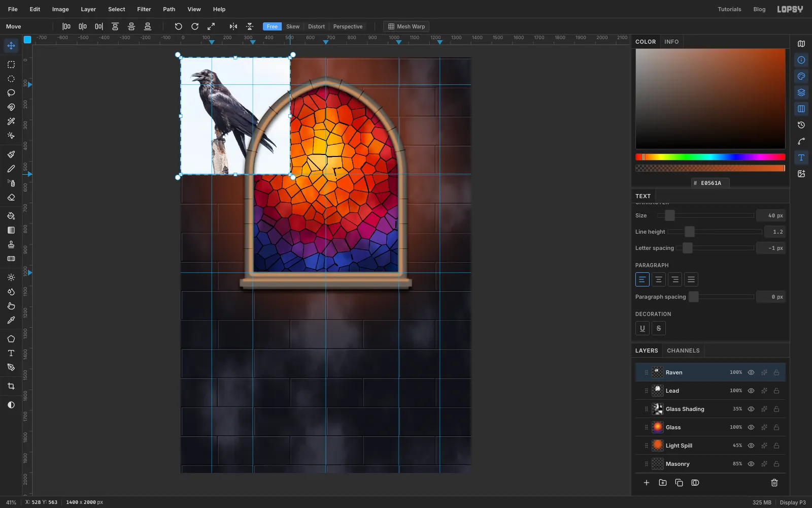Toggle visibility of the Lead layer
812x508 pixels.
[x=751, y=391]
